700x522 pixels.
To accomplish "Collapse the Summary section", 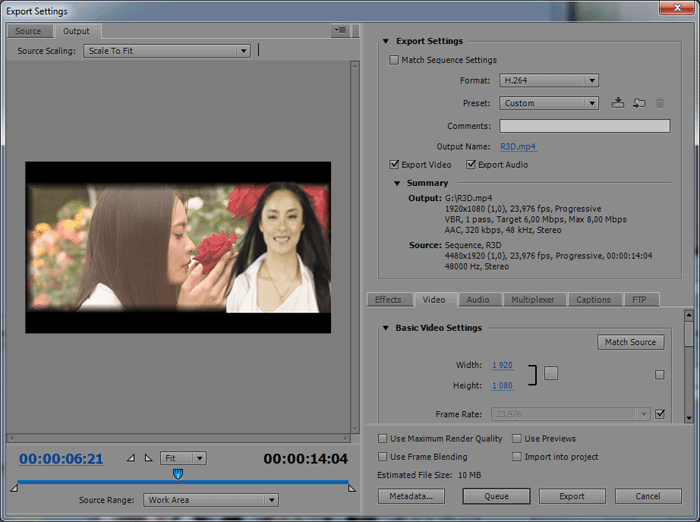I will point(397,183).
